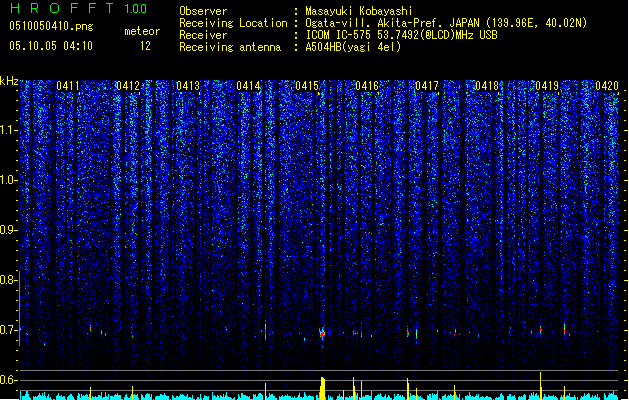The width and height of the screenshot is (629, 400).
Task: Click the 0415 time marker
Action: (x=307, y=86)
